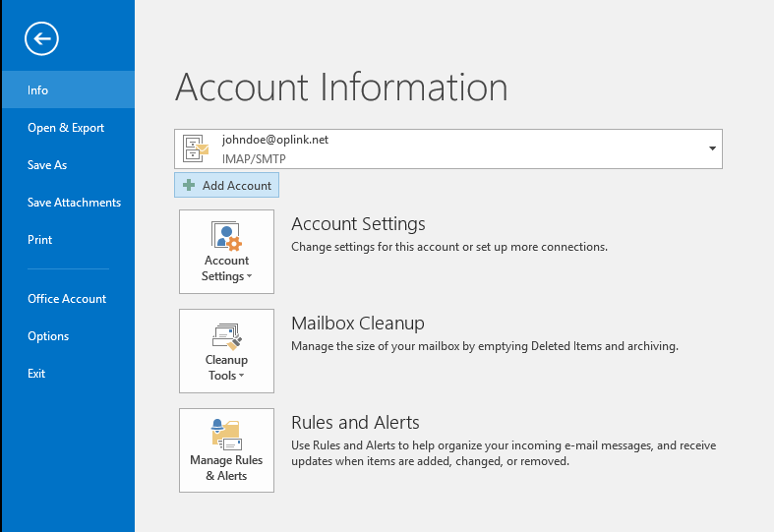
Task: Click the green plus icon on Add Account
Action: [189, 185]
